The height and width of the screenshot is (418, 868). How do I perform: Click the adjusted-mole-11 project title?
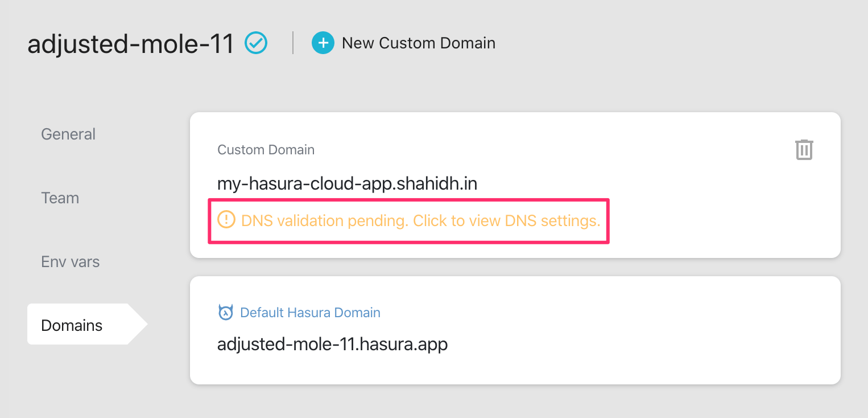(131, 44)
